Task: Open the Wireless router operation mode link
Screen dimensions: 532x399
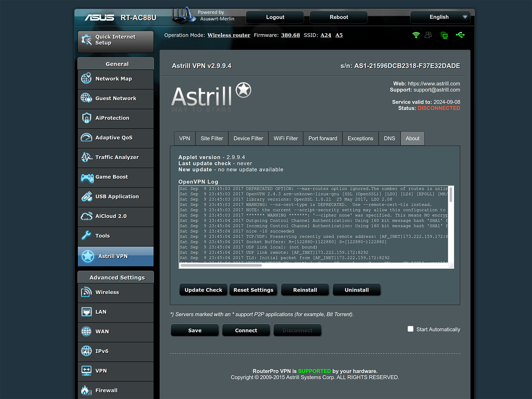Action: pos(229,35)
